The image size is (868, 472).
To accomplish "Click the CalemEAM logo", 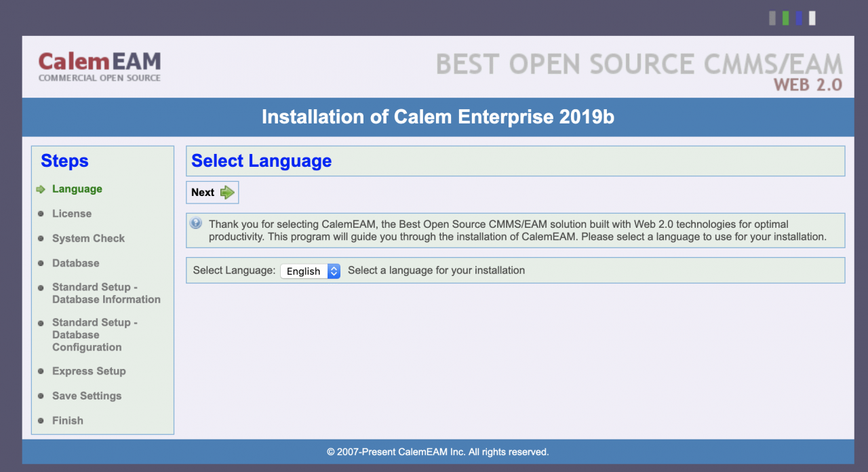I will (100, 66).
